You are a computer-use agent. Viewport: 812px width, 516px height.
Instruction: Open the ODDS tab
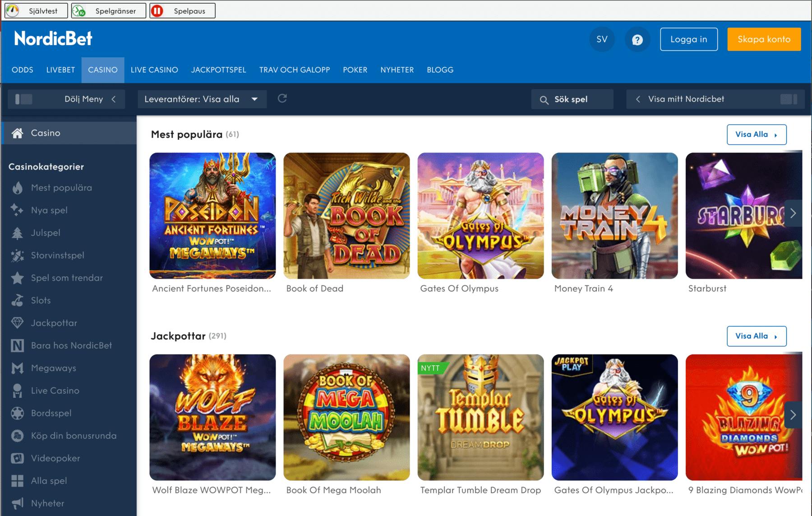coord(23,70)
